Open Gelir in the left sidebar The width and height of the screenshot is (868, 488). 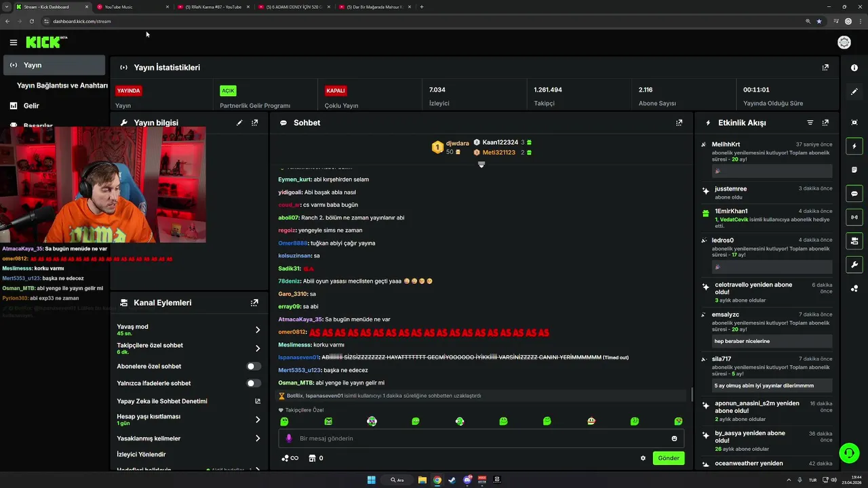point(31,106)
